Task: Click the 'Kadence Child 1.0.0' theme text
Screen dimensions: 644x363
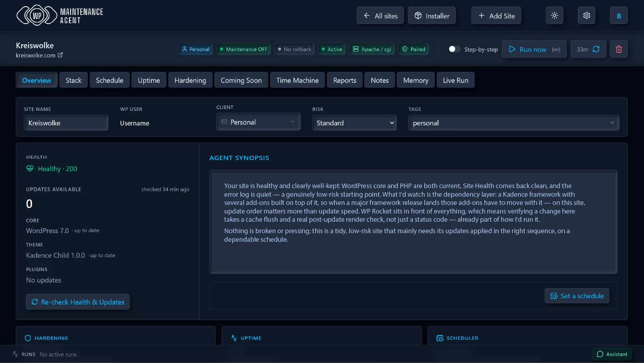Action: pyautogui.click(x=55, y=255)
